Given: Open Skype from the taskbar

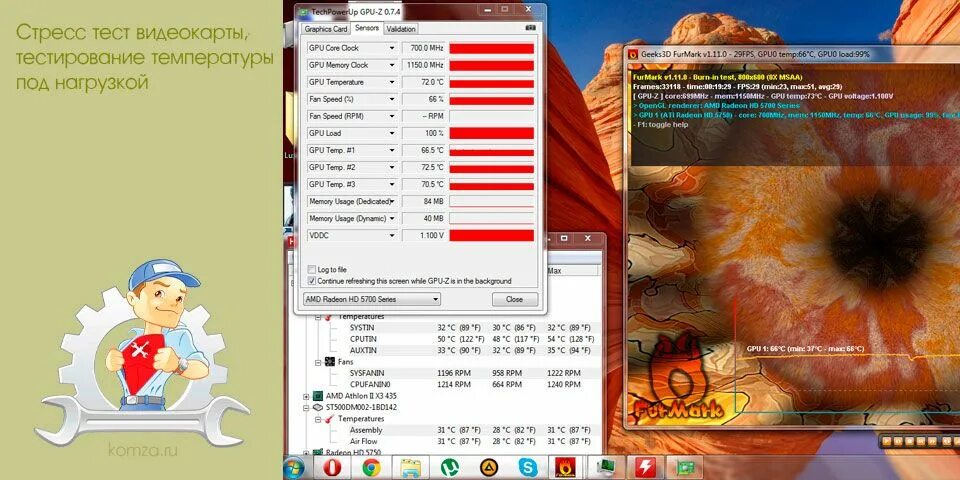Looking at the screenshot, I should point(528,468).
